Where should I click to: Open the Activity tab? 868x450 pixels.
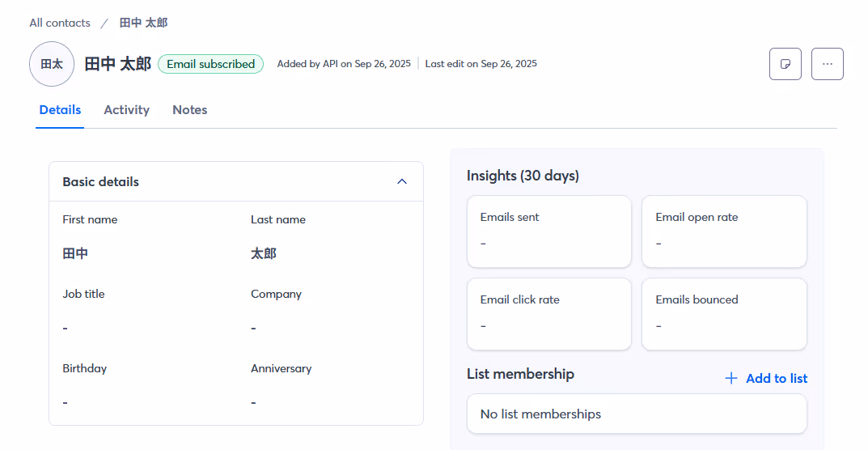click(x=126, y=110)
